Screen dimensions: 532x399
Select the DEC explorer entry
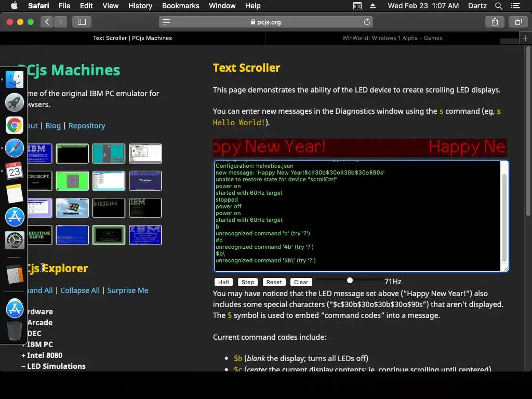[34, 334]
